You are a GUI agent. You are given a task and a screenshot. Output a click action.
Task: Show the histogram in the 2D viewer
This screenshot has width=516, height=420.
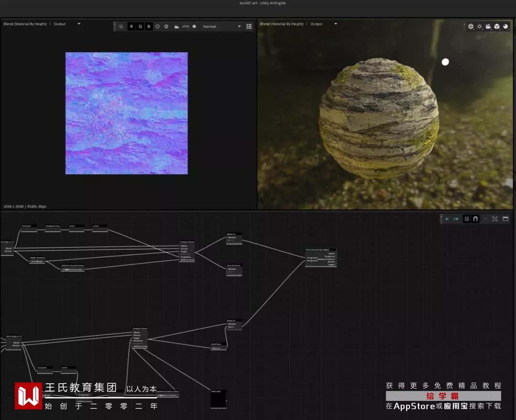[x=177, y=27]
